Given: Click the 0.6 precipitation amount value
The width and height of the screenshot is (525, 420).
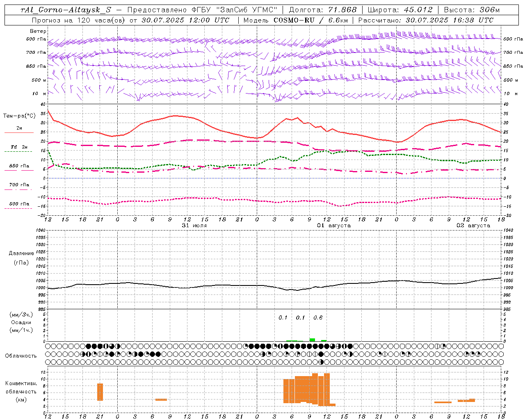Looking at the screenshot, I should point(318,318).
